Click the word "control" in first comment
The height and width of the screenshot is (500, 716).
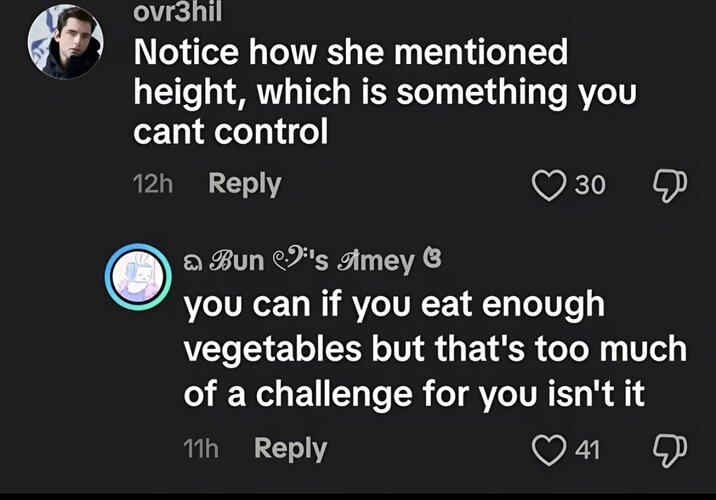pos(271,132)
